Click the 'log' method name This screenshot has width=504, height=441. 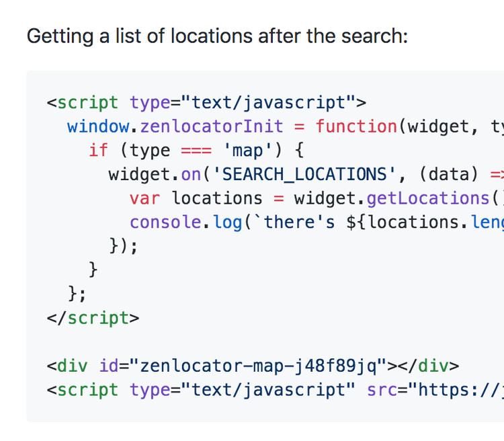(227, 223)
